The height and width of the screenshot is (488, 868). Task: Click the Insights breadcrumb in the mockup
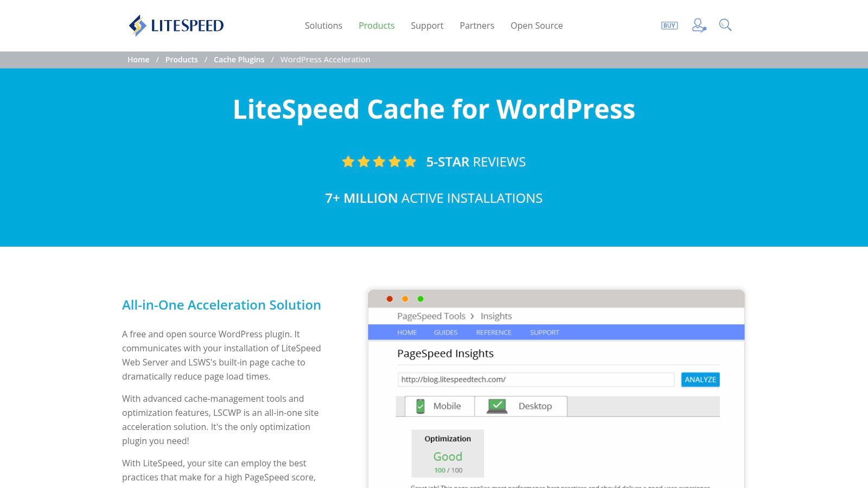[x=496, y=316]
